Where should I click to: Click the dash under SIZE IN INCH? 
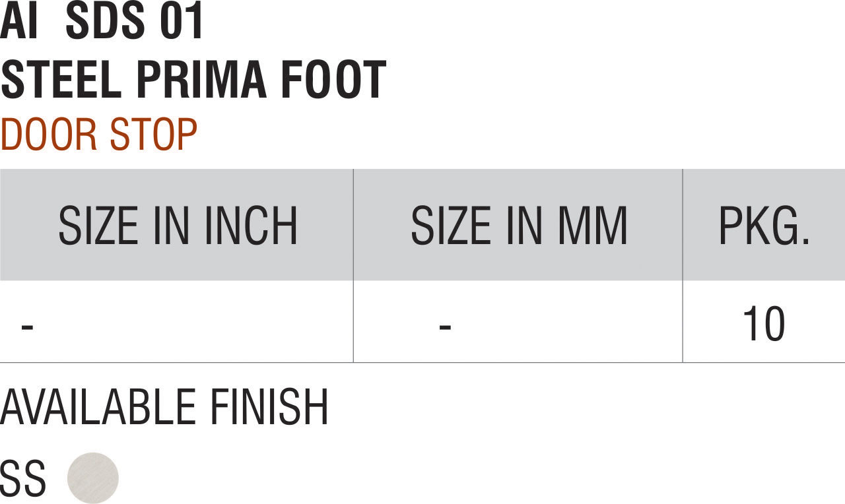pos(27,325)
